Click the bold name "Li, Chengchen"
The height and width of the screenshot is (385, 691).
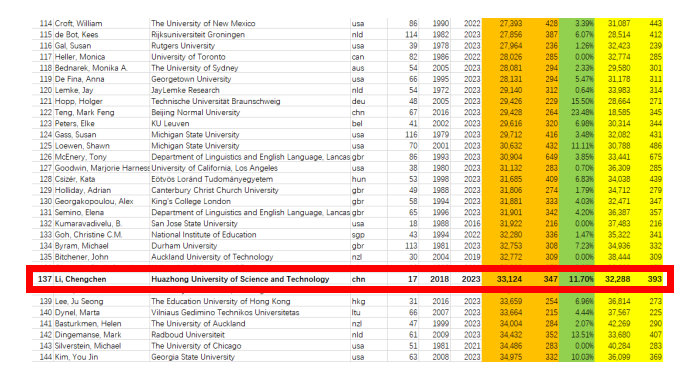tap(81, 279)
